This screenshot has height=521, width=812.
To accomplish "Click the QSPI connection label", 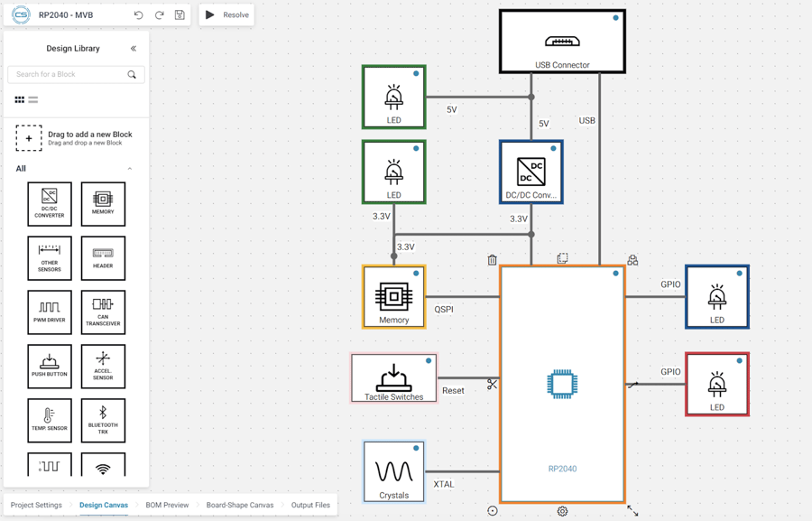I will (x=444, y=309).
